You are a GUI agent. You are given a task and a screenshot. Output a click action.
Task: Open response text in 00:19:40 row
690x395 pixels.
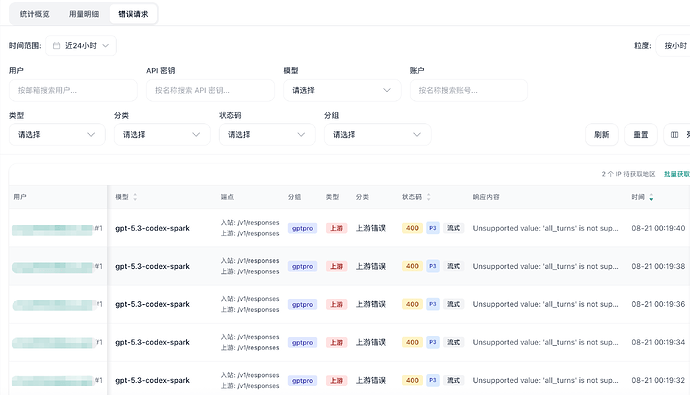point(545,228)
